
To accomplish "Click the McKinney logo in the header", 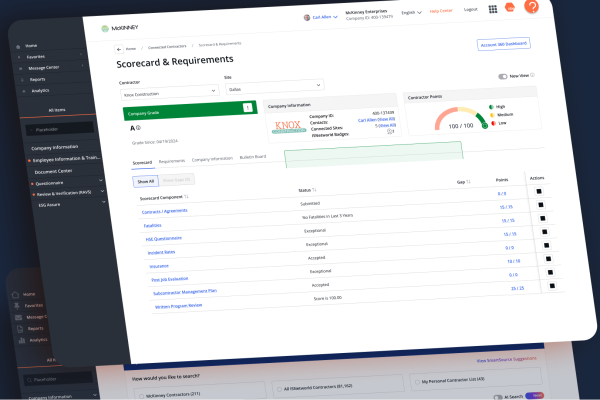I will point(119,28).
